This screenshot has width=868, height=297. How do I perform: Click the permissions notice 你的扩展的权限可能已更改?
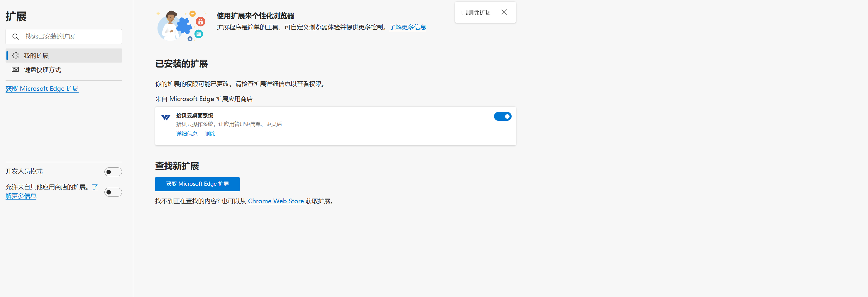(x=240, y=84)
